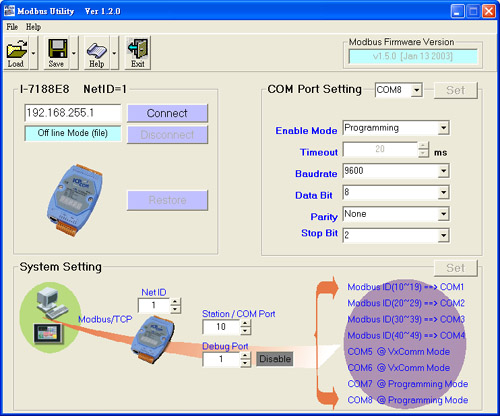Viewport: 500px width, 416px height.
Task: Click the I-7188E8 device image
Action: click(75, 200)
